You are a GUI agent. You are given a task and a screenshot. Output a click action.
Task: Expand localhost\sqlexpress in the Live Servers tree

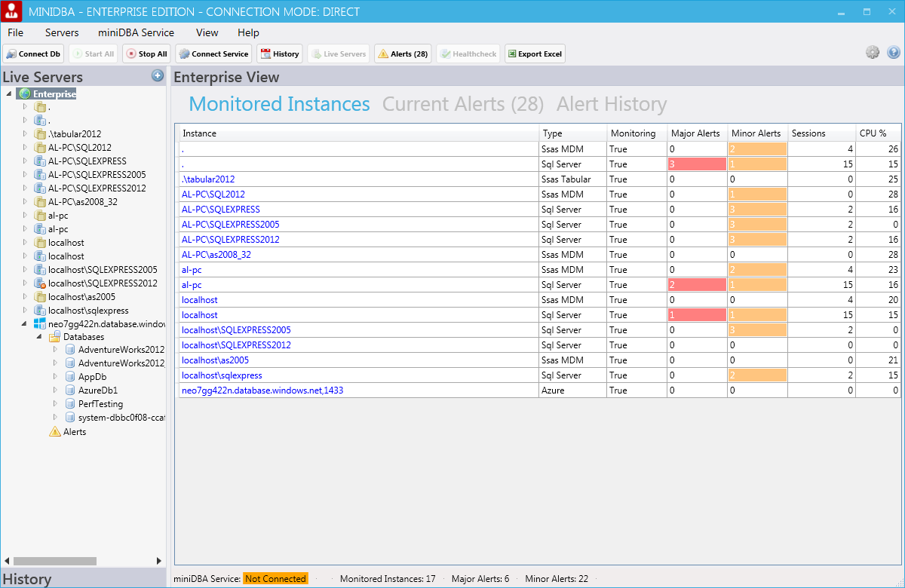click(25, 310)
